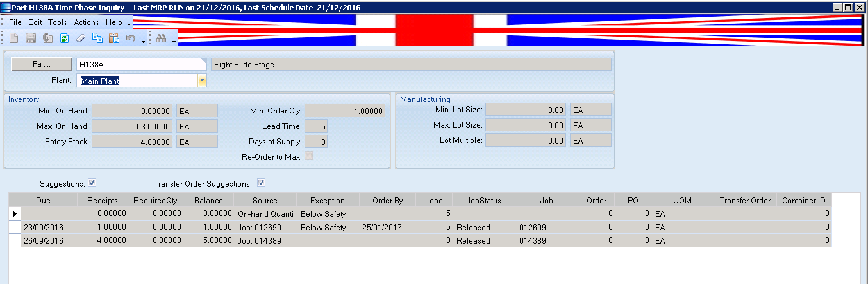Open the Edit menu

point(35,22)
